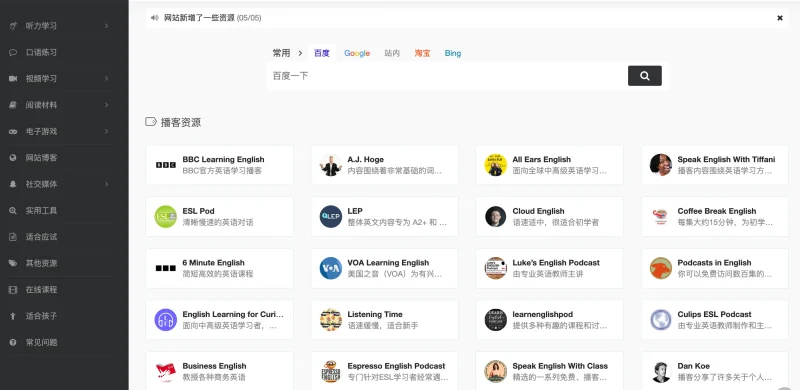Image resolution: width=800 pixels, height=390 pixels.
Task: Click the bell icon beside 社交媒体
Action: tap(13, 184)
